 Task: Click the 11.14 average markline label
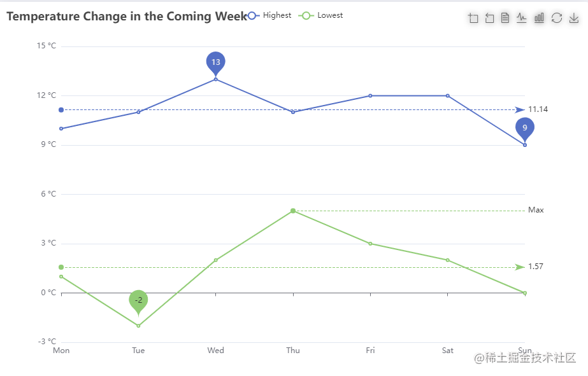pos(537,109)
